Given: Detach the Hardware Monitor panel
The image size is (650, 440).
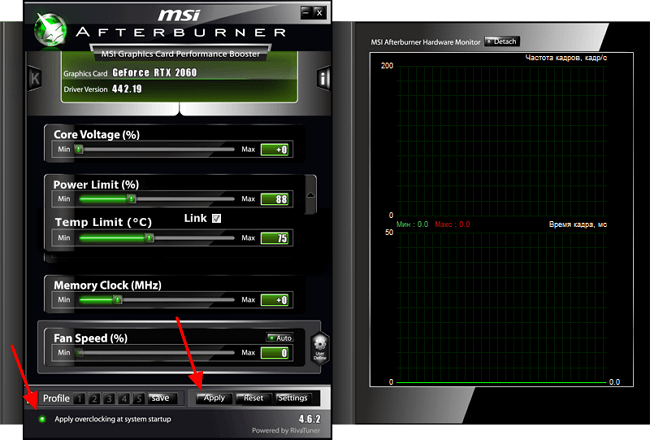Looking at the screenshot, I should (502, 41).
